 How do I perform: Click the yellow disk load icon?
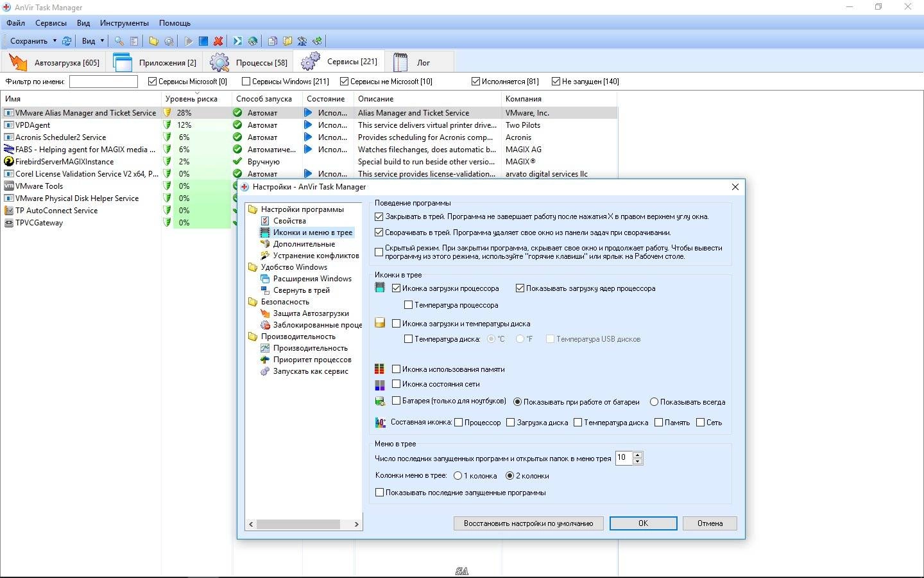(380, 323)
